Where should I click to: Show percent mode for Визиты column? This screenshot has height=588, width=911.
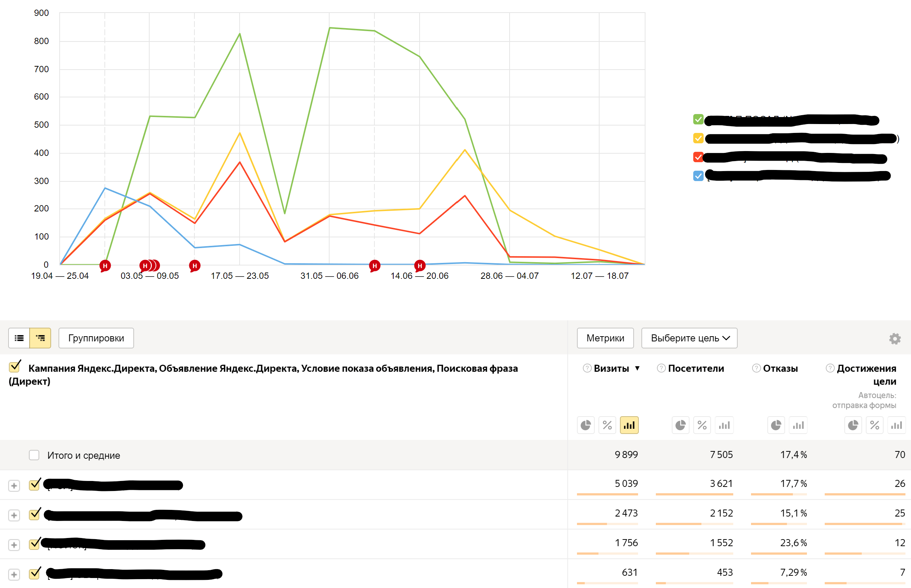pos(607,425)
